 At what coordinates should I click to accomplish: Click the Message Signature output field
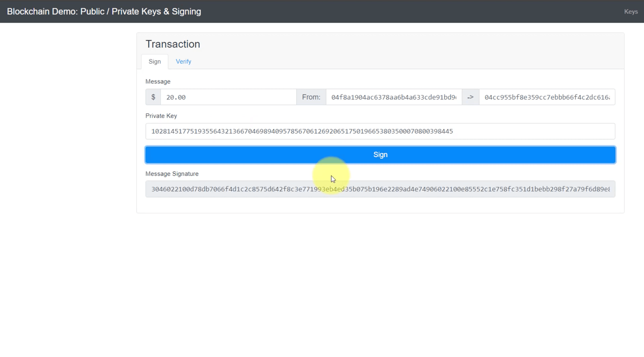click(380, 189)
